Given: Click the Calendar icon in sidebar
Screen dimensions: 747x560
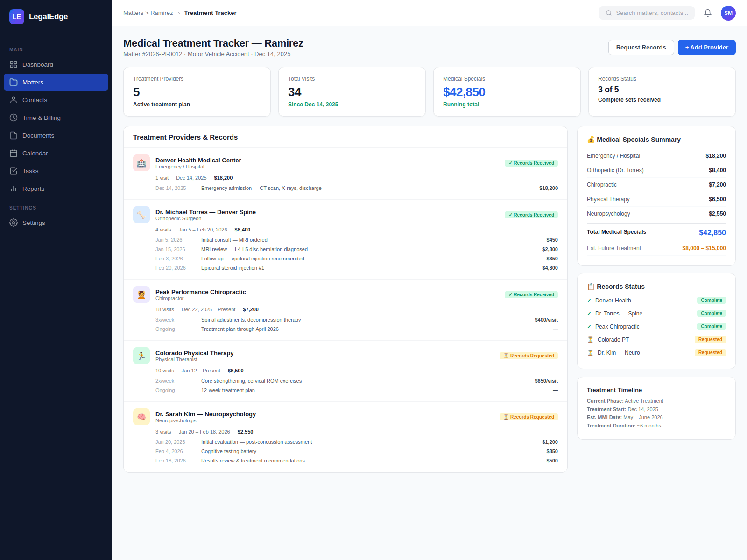Looking at the screenshot, I should [14, 153].
